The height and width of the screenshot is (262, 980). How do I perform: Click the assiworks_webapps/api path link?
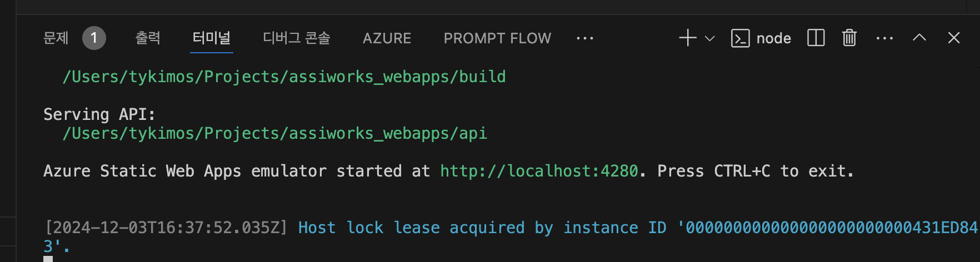click(274, 134)
